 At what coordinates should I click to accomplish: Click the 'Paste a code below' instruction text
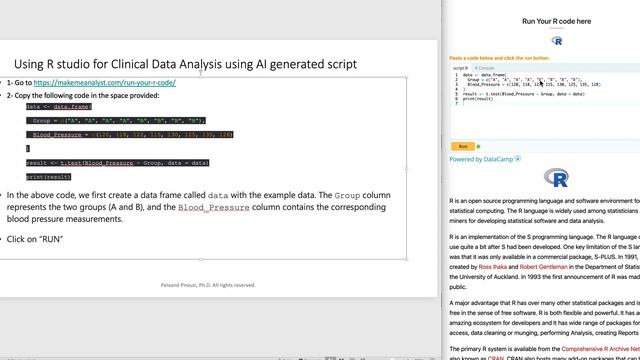tap(499, 58)
